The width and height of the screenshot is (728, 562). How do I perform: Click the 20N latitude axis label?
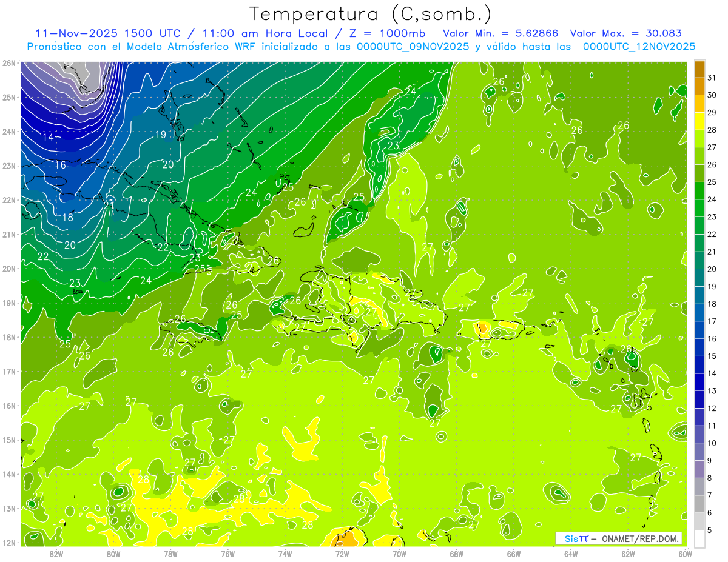tap(9, 269)
